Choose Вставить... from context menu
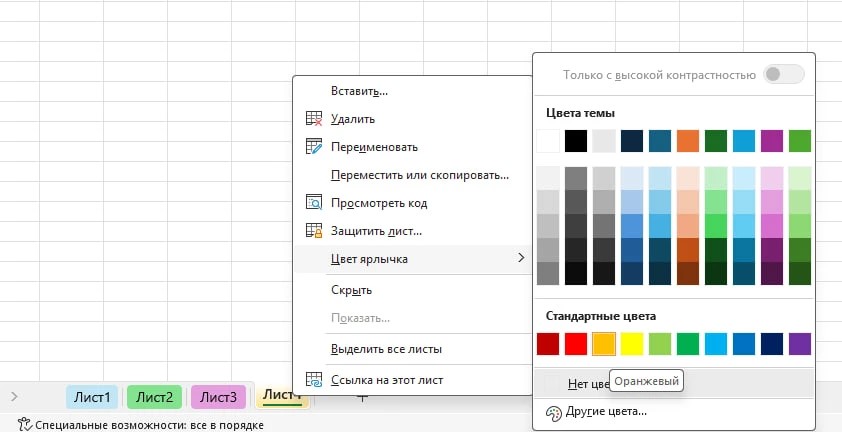Viewport: 842px width, 432px height. coord(359,91)
